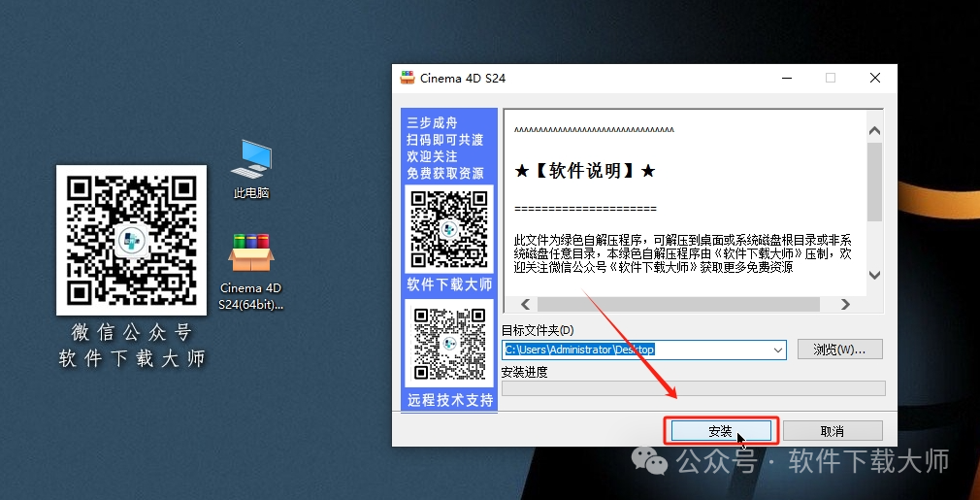Click the lower QR code above 远程技术支持
This screenshot has height=500, width=980.
pyautogui.click(x=449, y=343)
